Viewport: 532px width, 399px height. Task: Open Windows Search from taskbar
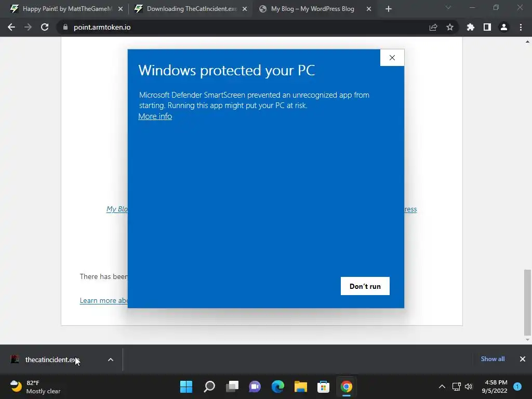209,387
